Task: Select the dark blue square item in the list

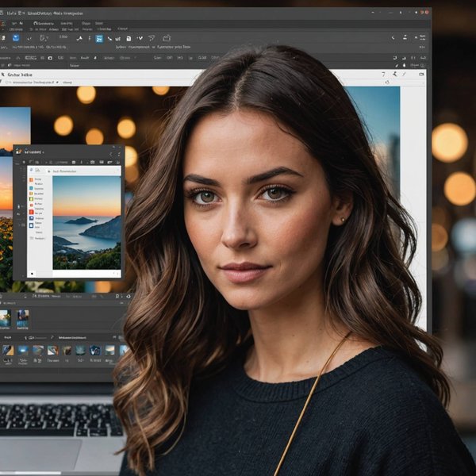Action: pos(31,218)
